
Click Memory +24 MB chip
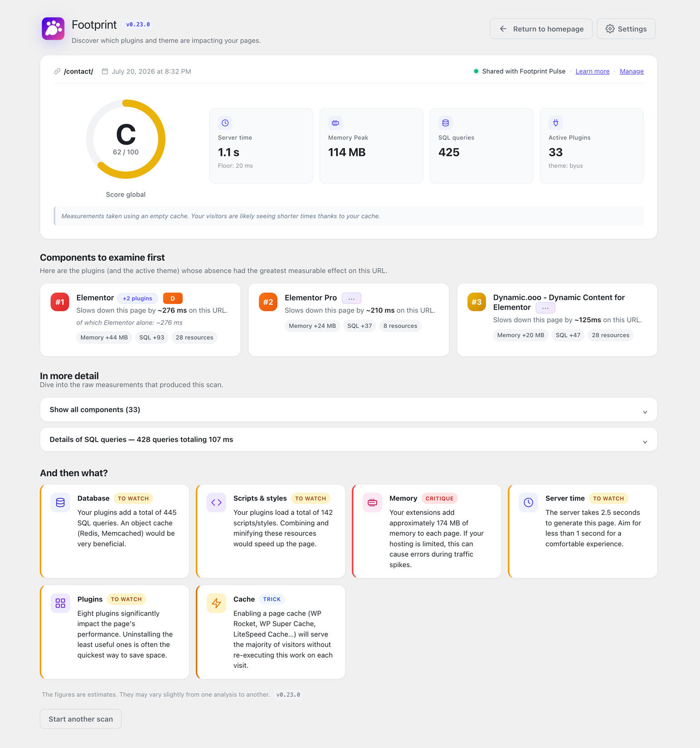312,326
